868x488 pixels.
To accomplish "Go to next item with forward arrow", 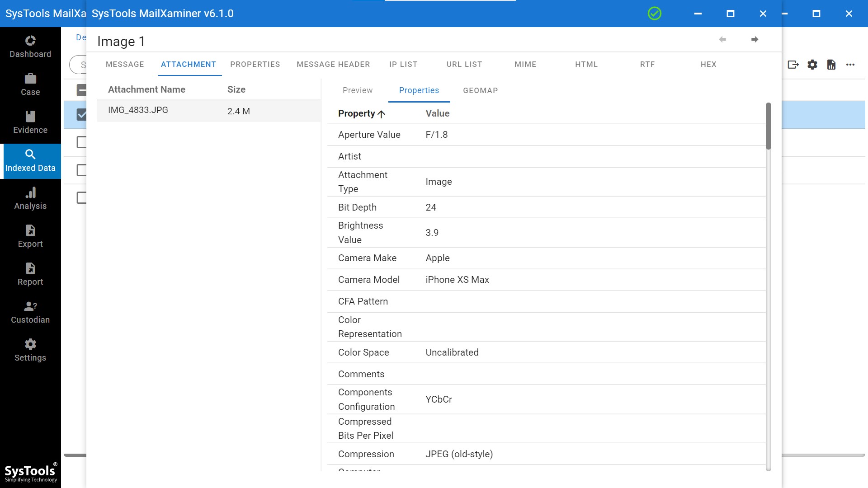I will pyautogui.click(x=755, y=39).
